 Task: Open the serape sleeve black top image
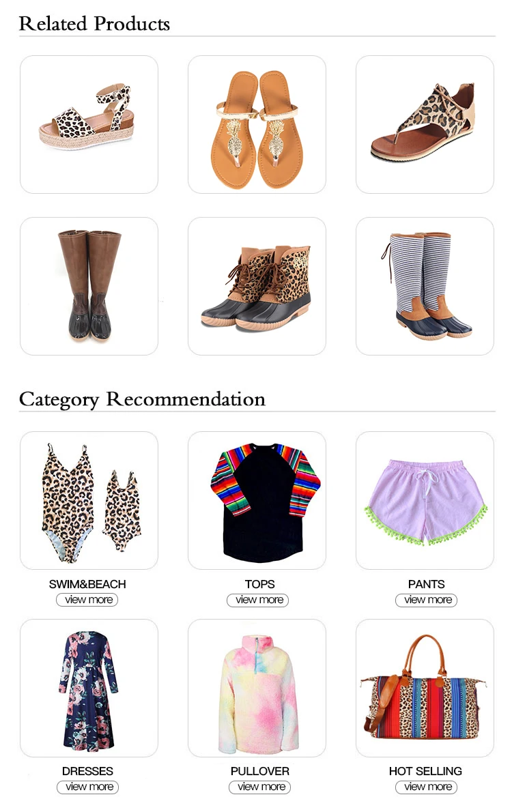point(257,500)
